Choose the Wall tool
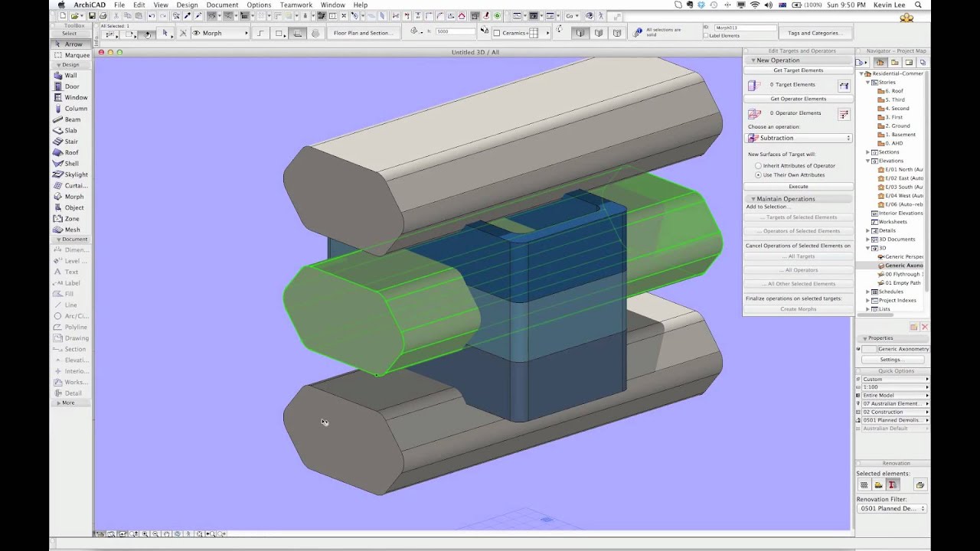 coord(70,76)
